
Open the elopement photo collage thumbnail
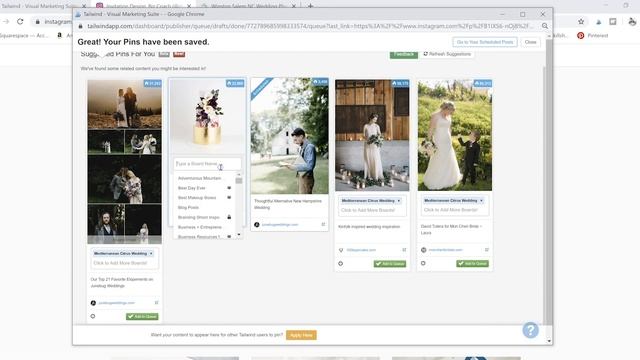pos(124,162)
